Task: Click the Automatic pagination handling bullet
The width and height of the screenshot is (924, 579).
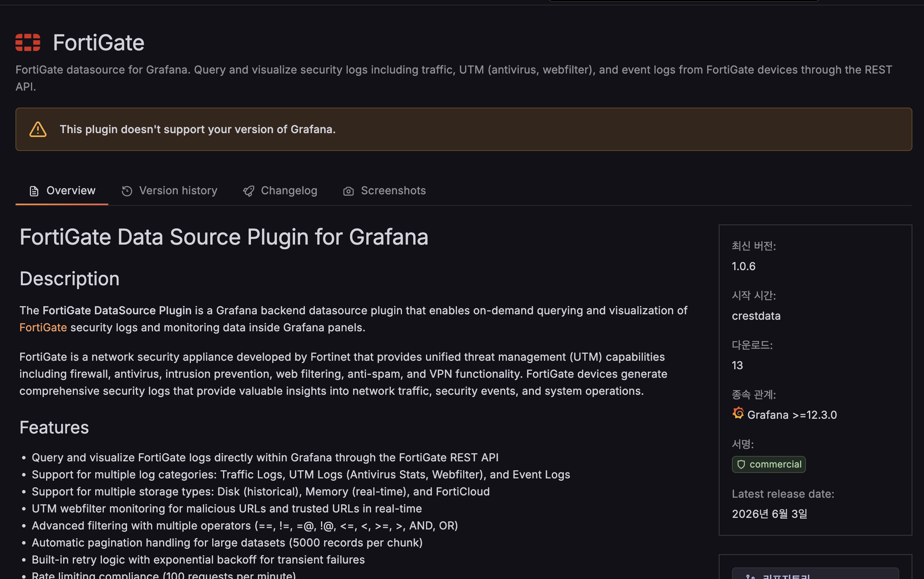Action: (x=227, y=543)
